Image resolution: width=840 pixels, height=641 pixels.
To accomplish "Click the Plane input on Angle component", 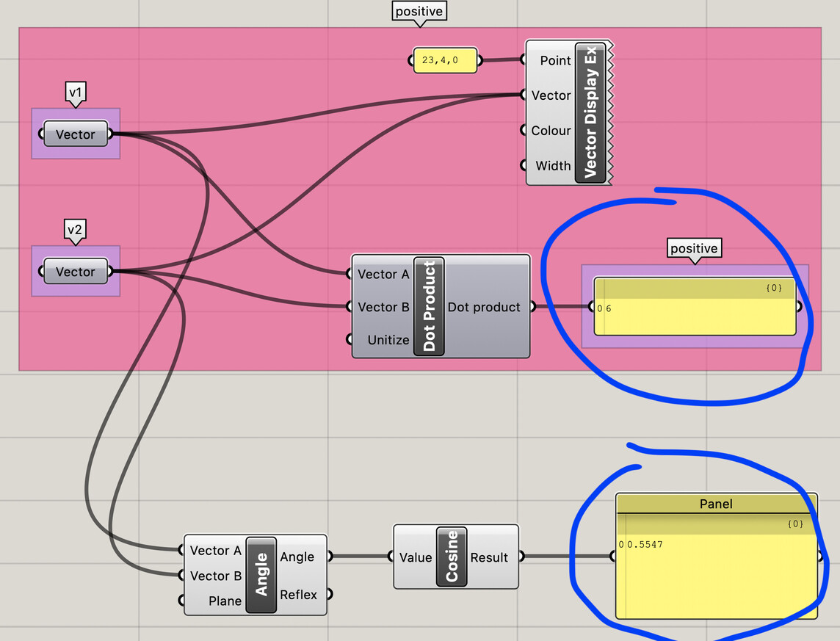I will click(x=225, y=601).
